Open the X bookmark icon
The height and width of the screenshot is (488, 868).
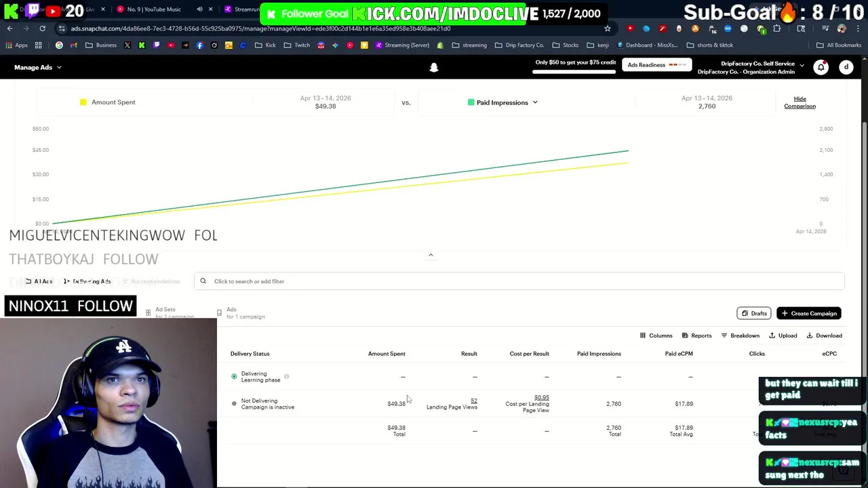point(127,45)
